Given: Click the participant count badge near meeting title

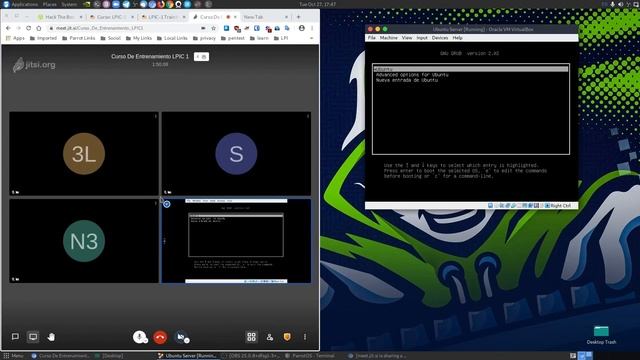Looking at the screenshot, I should tap(201, 57).
